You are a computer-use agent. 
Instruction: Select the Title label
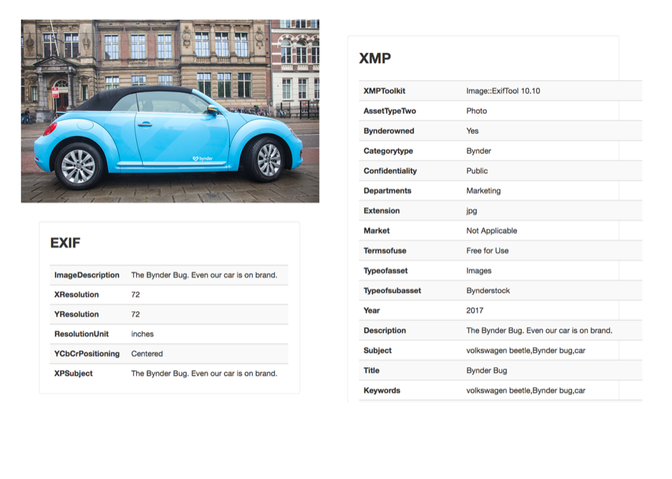pos(372,371)
